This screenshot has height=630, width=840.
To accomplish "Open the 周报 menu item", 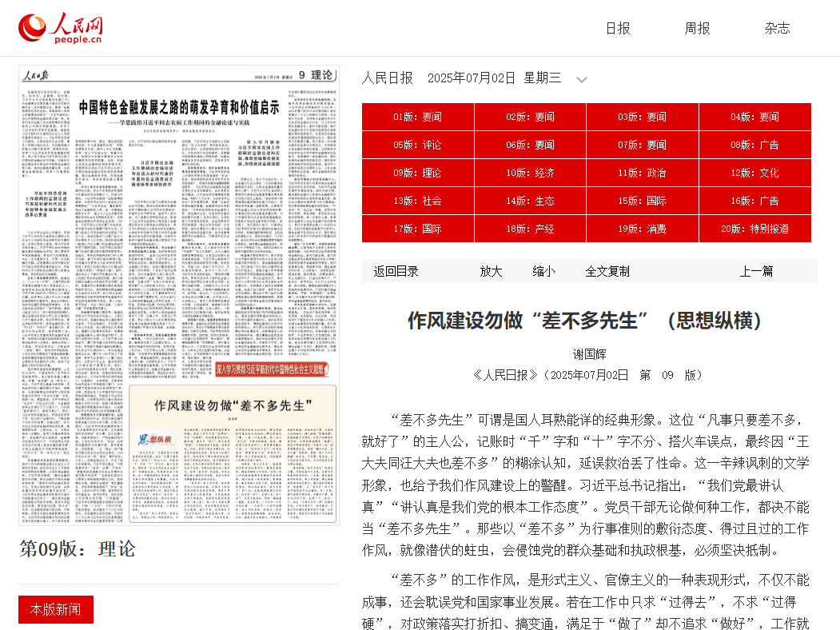I will point(697,29).
